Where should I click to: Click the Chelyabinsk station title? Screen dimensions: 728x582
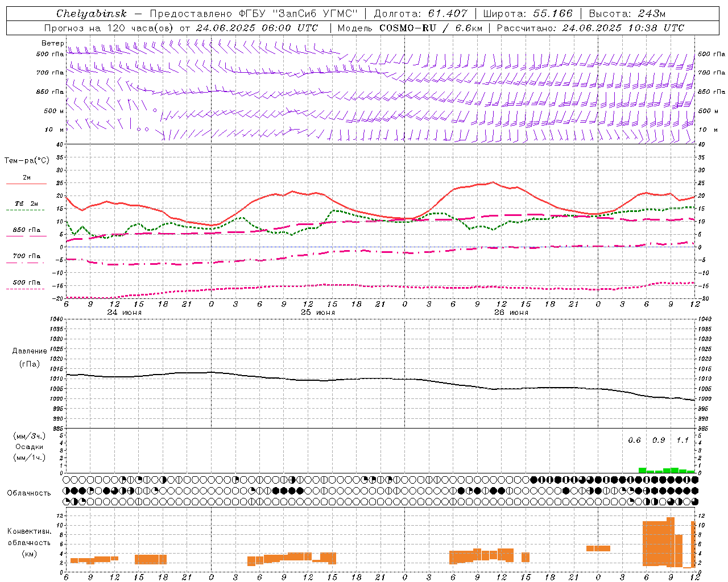tap(92, 14)
